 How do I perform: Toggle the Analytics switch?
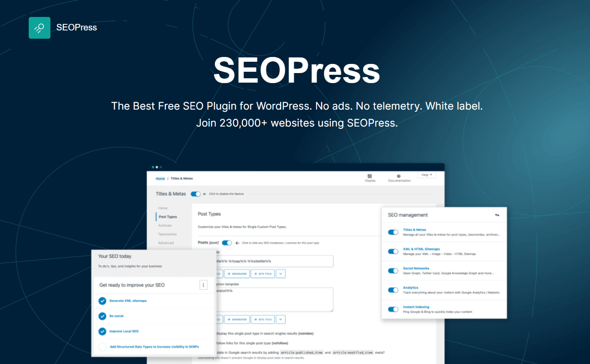coord(393,290)
